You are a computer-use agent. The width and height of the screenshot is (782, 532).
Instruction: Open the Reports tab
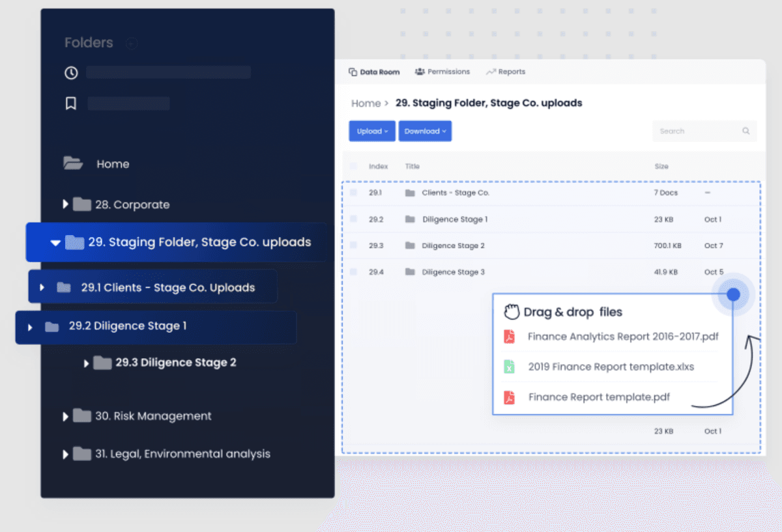[x=511, y=72]
